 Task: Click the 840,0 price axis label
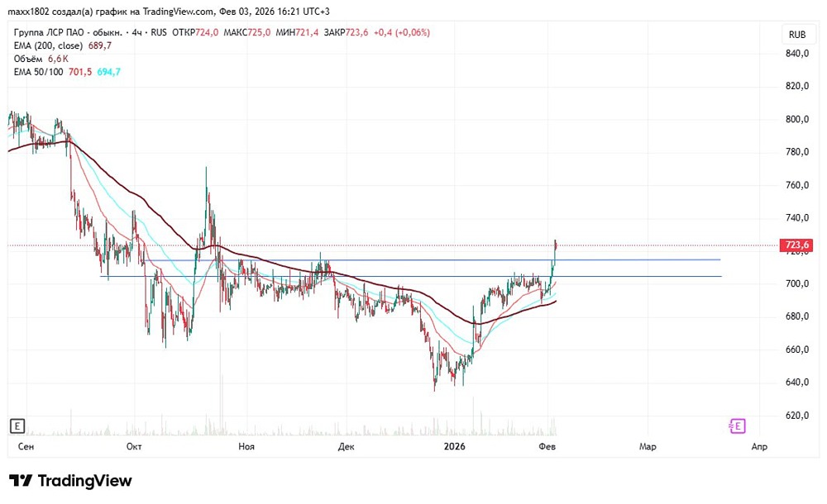pos(797,53)
